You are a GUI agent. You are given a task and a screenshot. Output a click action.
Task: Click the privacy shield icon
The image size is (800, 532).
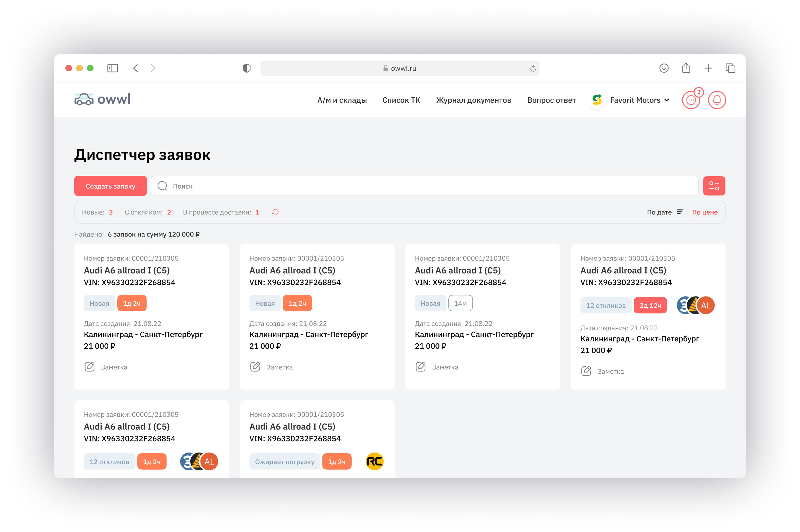tap(246, 68)
